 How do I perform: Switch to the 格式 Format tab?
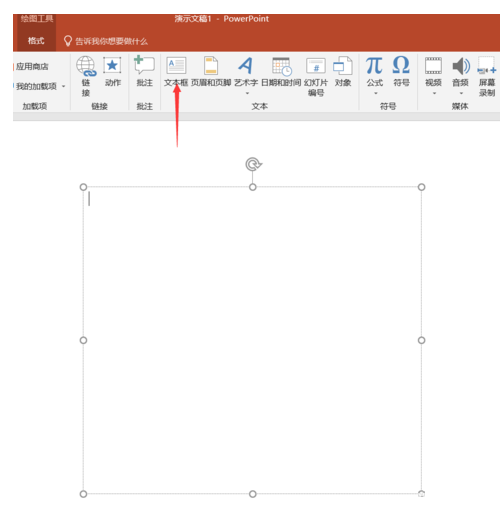click(36, 41)
